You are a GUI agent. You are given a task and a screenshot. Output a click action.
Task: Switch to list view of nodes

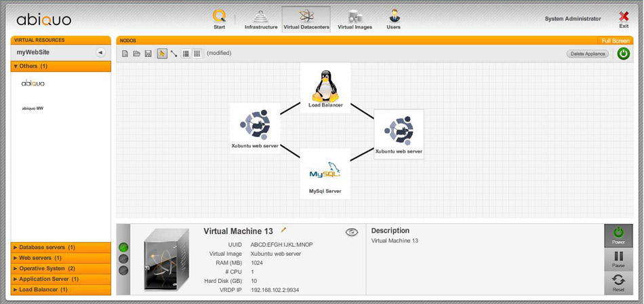tap(186, 54)
